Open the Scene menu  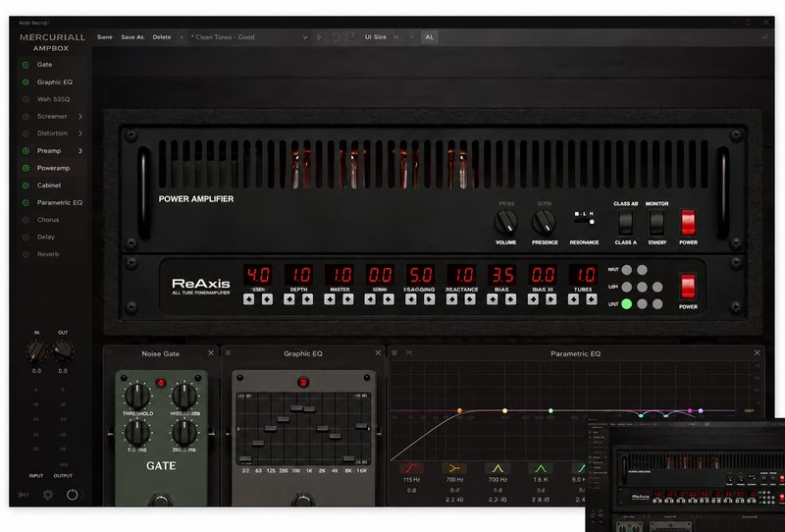point(105,37)
